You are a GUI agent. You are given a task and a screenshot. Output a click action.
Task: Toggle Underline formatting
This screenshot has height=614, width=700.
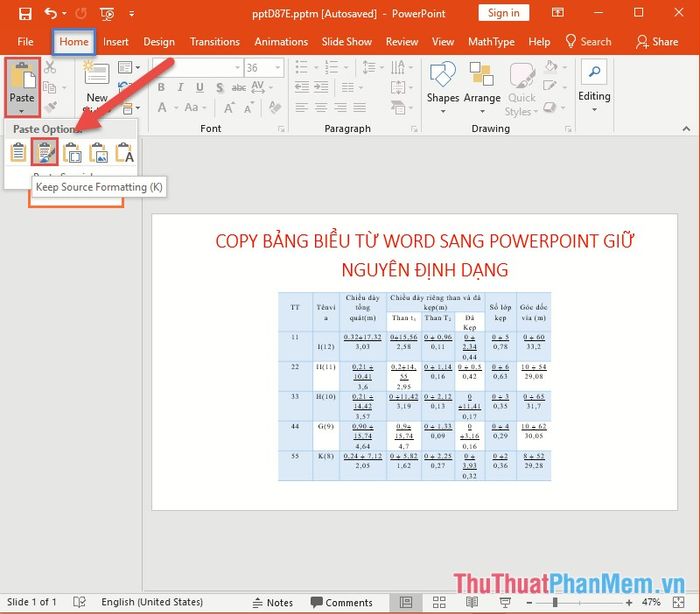click(x=200, y=87)
